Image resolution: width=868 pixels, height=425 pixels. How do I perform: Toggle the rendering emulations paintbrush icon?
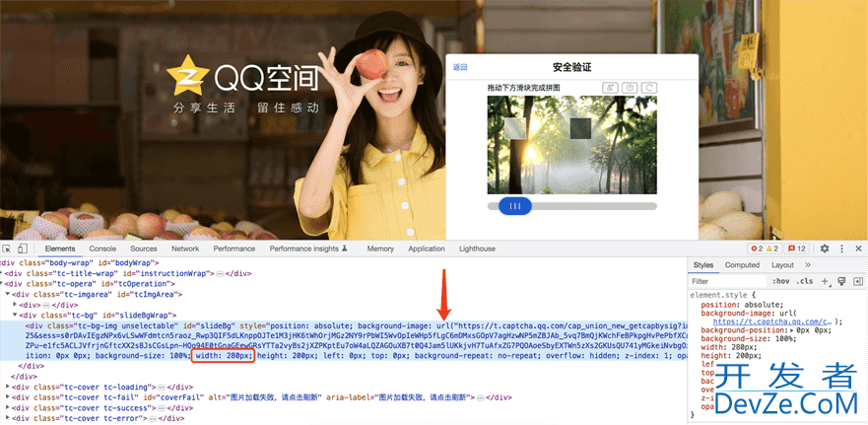click(x=841, y=281)
